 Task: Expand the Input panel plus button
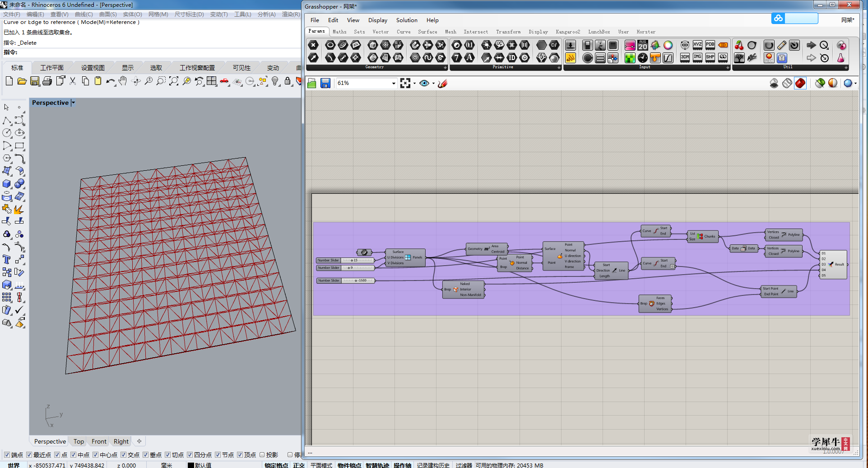click(728, 67)
